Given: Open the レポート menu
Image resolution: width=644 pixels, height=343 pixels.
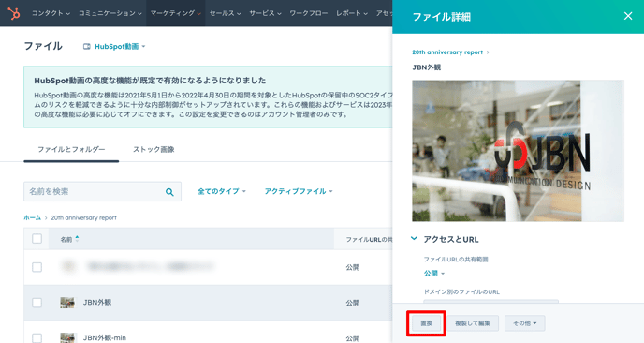Looking at the screenshot, I should click(352, 13).
